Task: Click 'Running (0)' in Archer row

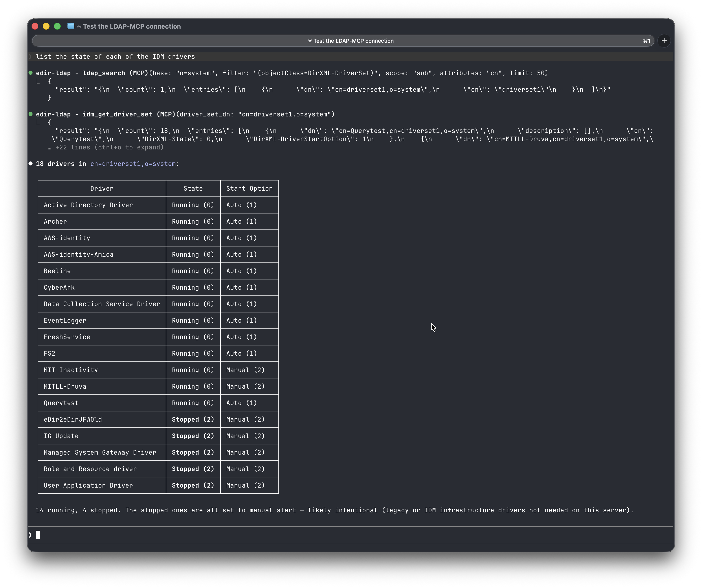Action: [x=193, y=221]
